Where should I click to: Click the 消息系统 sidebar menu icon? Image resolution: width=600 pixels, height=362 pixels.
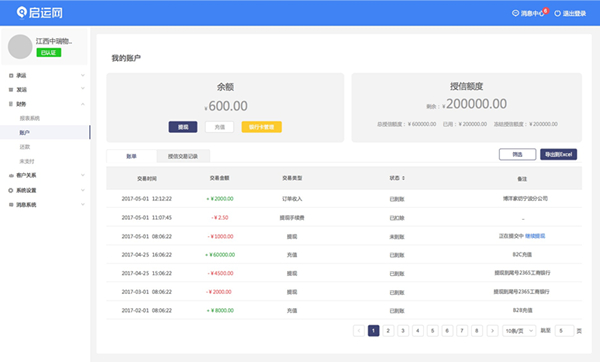click(11, 205)
